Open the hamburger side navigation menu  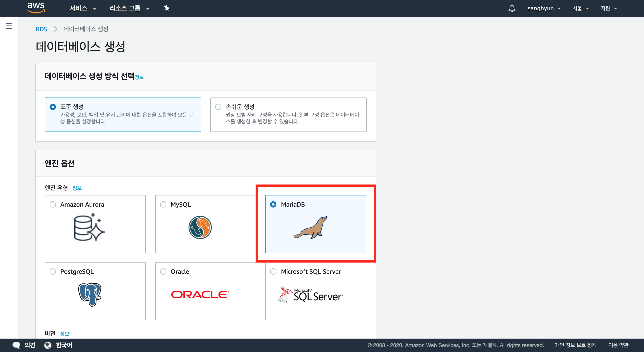tap(9, 26)
